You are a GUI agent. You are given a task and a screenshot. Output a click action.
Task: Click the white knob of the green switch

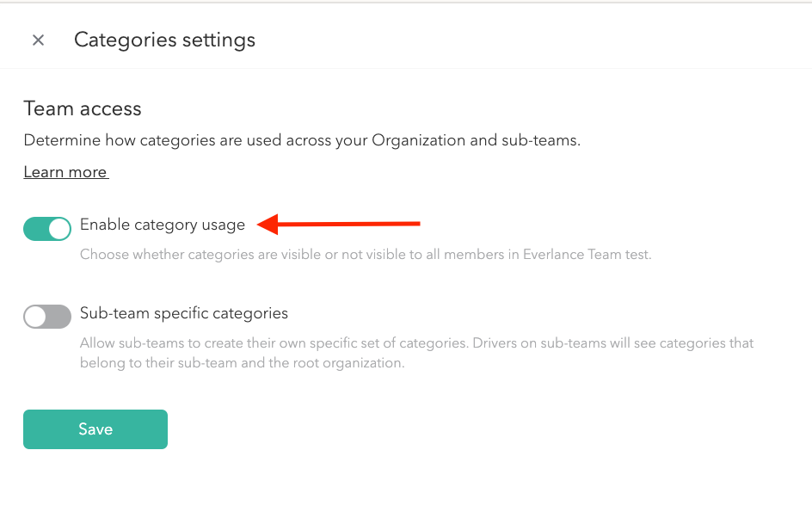click(59, 229)
